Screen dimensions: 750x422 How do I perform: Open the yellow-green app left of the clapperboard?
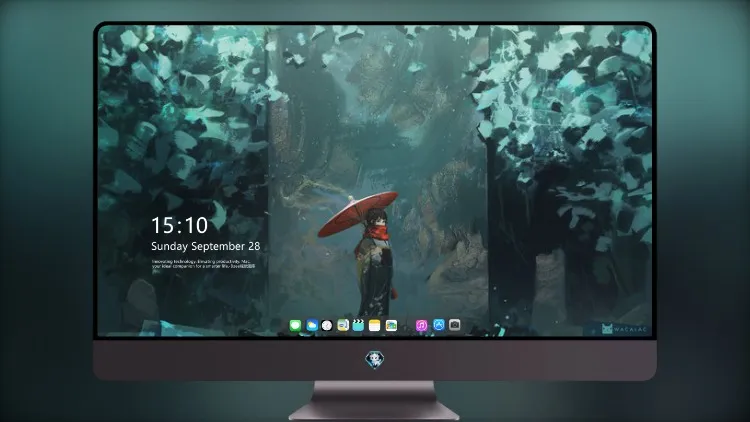(343, 326)
